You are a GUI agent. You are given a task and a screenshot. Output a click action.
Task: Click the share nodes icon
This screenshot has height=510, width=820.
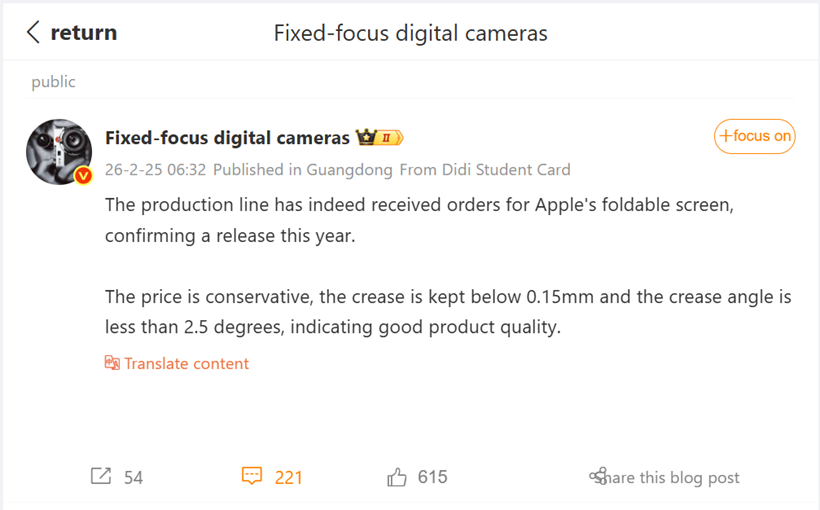tap(598, 477)
